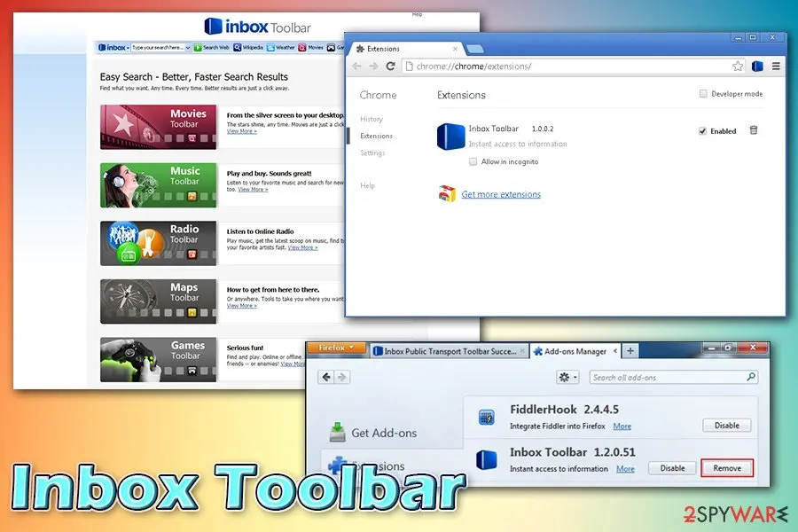Screen dimensions: 798x532
Task: Follow View More link under Movies description
Action: [242, 131]
